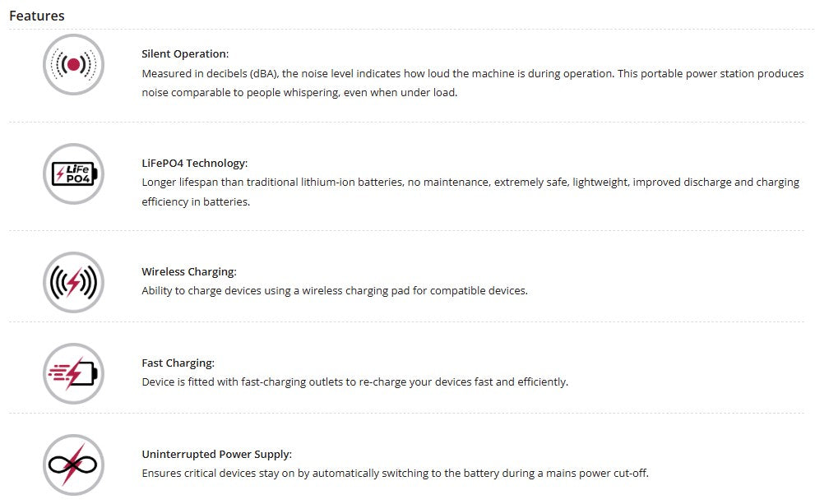The image size is (815, 504).
Task: Click the Features section heading
Action: pos(37,16)
